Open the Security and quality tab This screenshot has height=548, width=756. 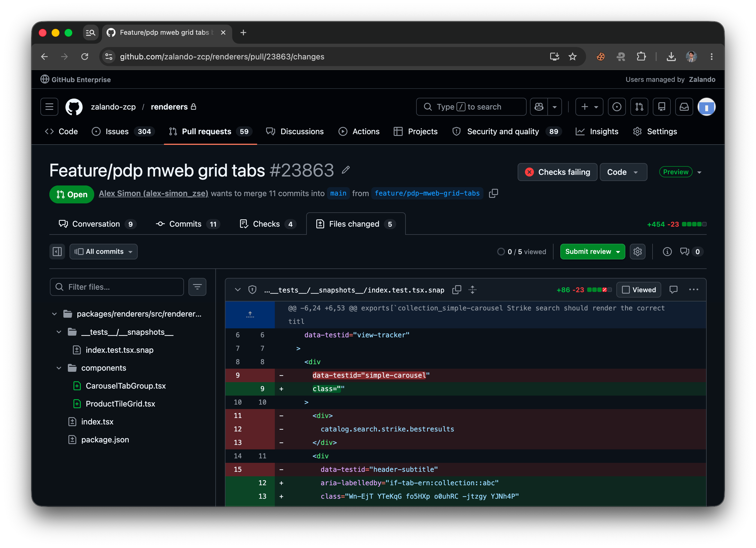[x=507, y=132]
